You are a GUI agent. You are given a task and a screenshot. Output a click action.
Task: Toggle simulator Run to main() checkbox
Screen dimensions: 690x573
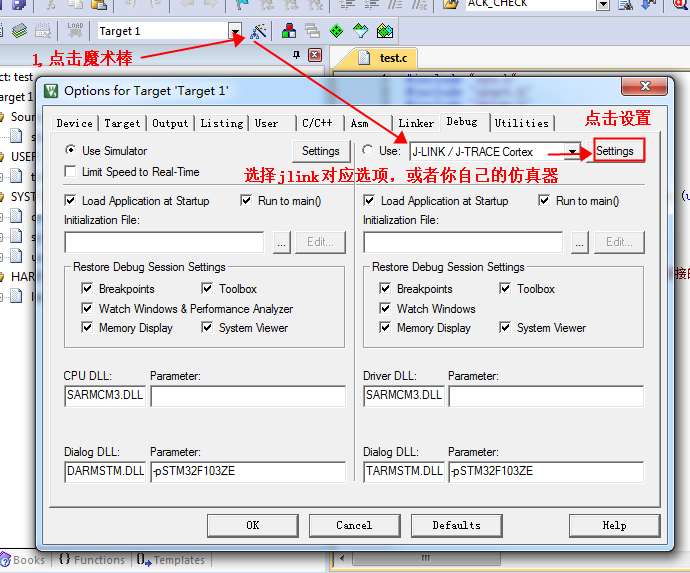(246, 201)
